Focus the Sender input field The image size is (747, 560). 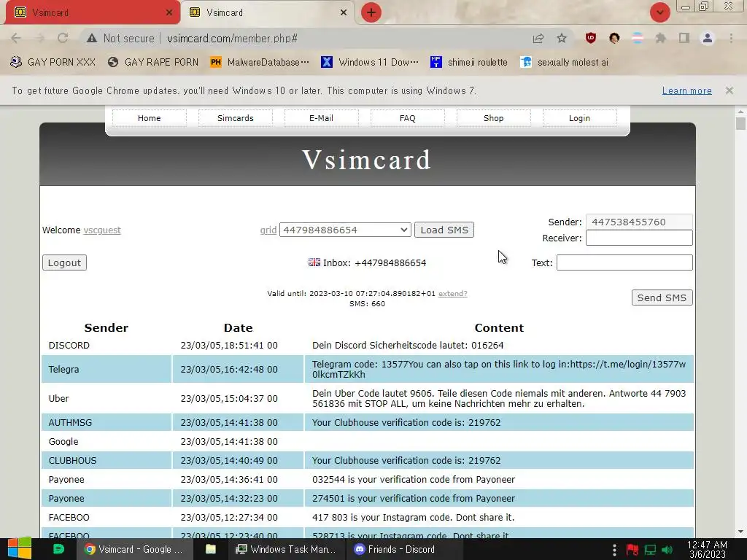coord(639,222)
